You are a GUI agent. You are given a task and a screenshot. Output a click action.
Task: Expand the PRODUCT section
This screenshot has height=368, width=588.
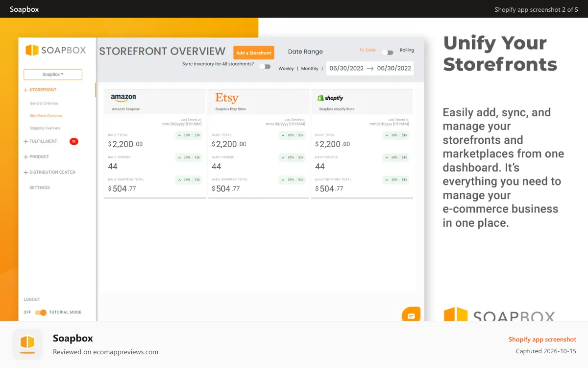click(x=36, y=157)
